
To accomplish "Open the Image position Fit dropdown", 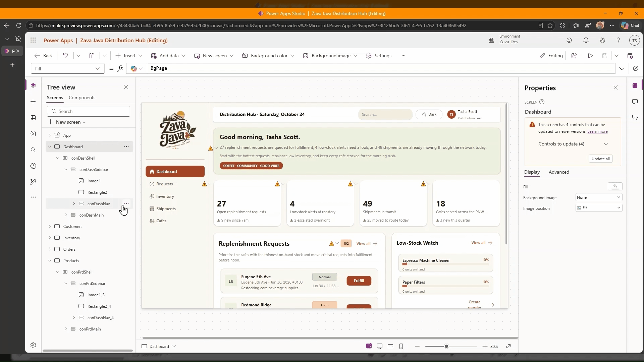I will (x=599, y=208).
